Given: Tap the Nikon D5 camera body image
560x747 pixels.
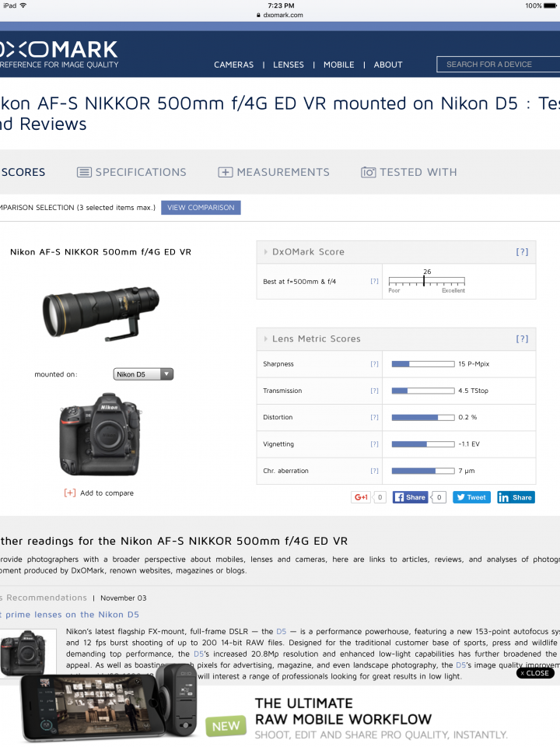Looking at the screenshot, I should [x=100, y=434].
